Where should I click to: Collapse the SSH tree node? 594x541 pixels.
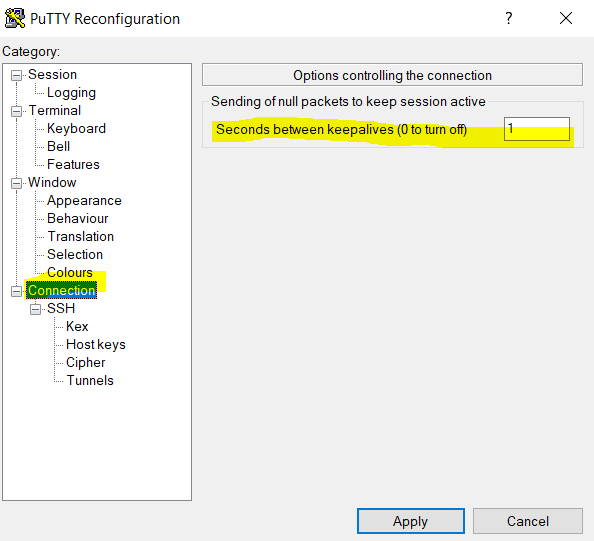coord(35,309)
